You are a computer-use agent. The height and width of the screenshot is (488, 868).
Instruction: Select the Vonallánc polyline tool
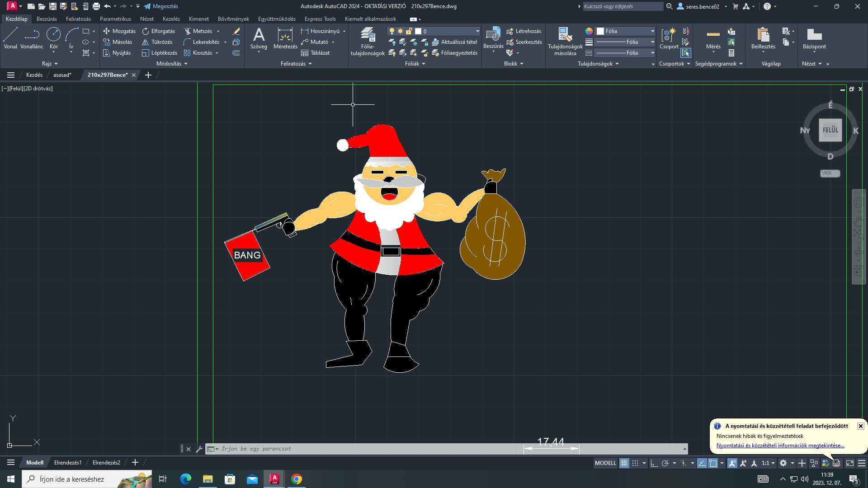tap(32, 38)
